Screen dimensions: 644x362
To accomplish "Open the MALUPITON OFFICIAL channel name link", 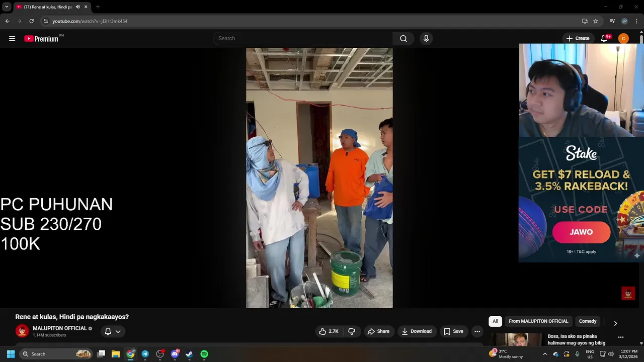I will tap(60, 328).
